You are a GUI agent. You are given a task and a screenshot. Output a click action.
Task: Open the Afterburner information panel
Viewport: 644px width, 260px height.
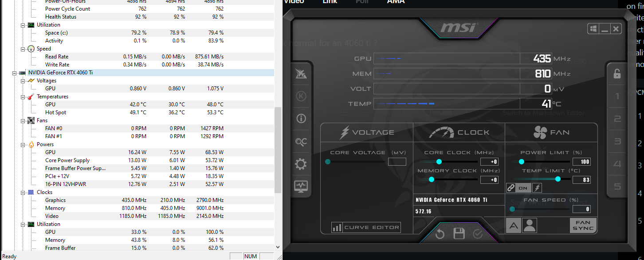pyautogui.click(x=301, y=118)
